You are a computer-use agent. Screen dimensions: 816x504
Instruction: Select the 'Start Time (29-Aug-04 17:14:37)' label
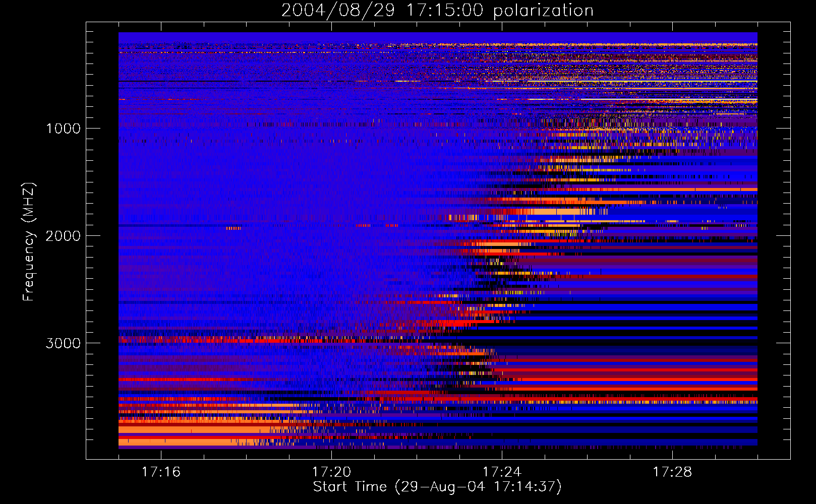click(x=437, y=487)
